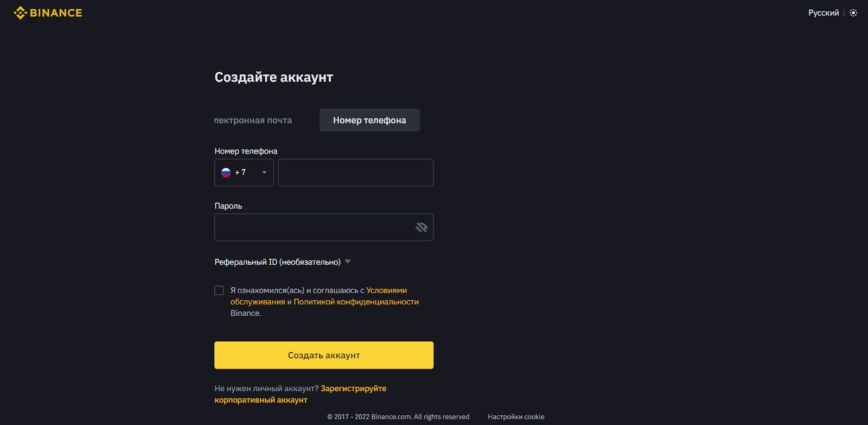Viewport: 868px width, 425px height.
Task: Focus the Пароль input field
Action: (324, 227)
